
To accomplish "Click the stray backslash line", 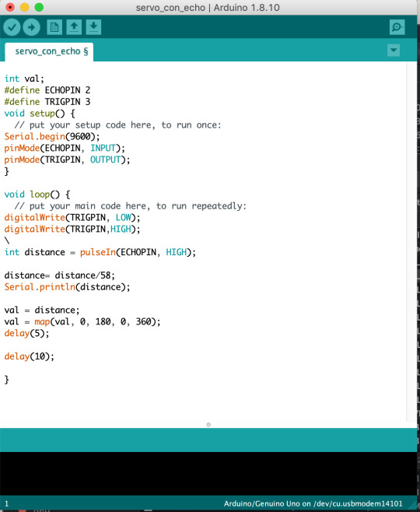I will (x=7, y=241).
